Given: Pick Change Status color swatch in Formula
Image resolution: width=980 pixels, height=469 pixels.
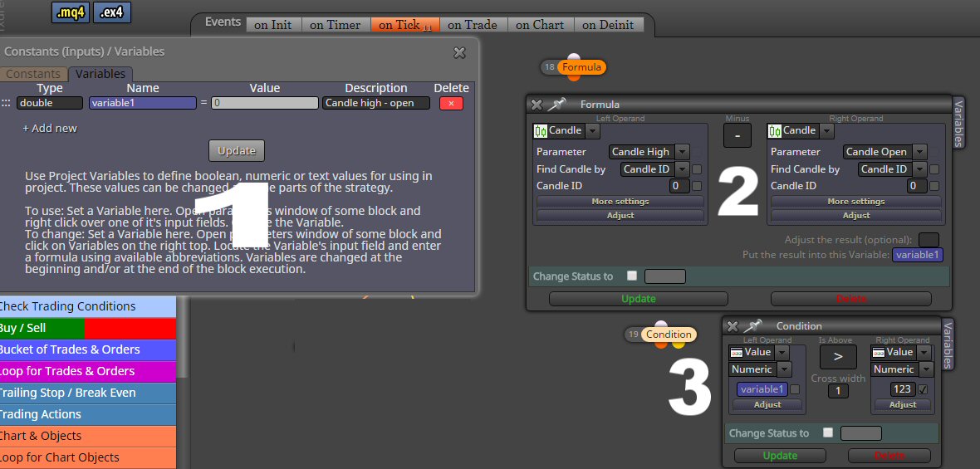Looking at the screenshot, I should (x=665, y=276).
